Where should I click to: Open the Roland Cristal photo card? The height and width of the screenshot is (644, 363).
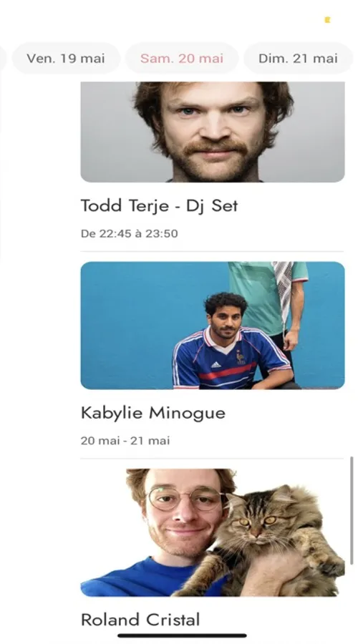tap(213, 532)
